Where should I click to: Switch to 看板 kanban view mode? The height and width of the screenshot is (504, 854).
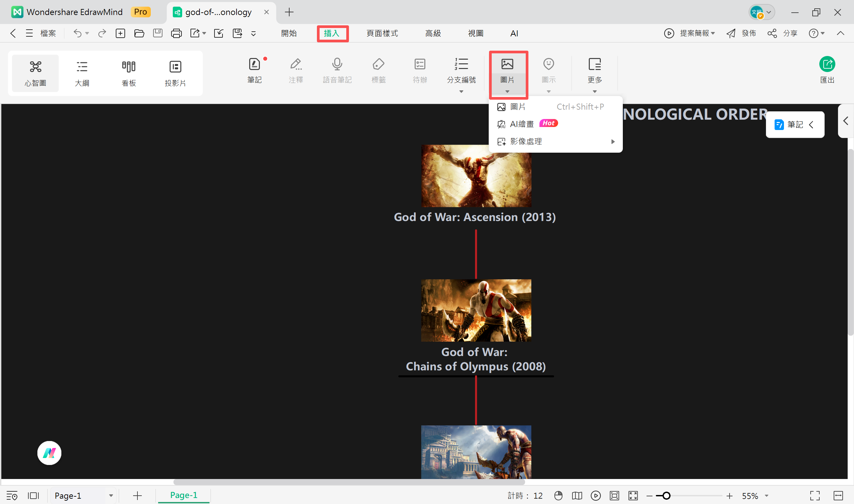(129, 73)
